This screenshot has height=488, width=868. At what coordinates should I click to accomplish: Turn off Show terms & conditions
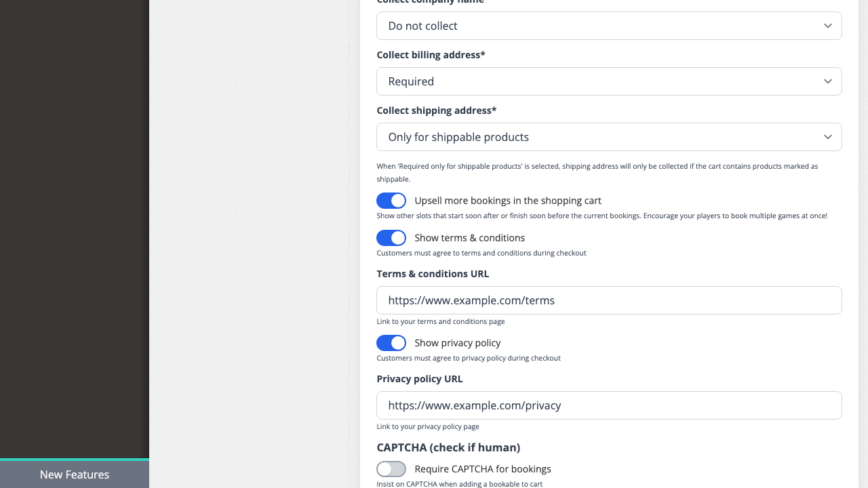tap(391, 238)
